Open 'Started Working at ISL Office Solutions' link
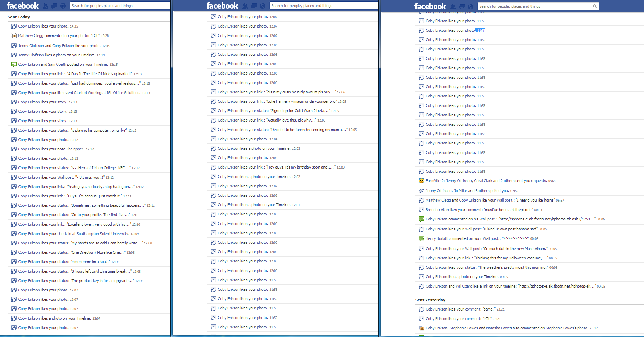The width and height of the screenshot is (644, 337). [107, 93]
